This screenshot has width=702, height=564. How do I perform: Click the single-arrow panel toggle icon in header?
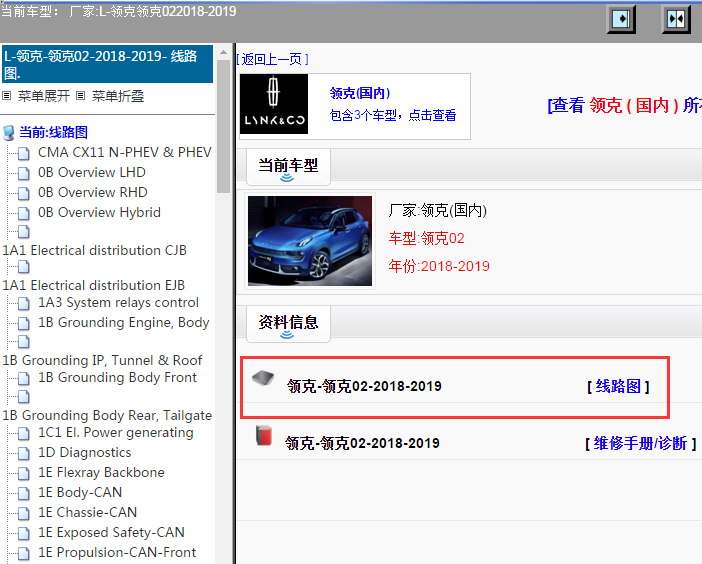(621, 19)
